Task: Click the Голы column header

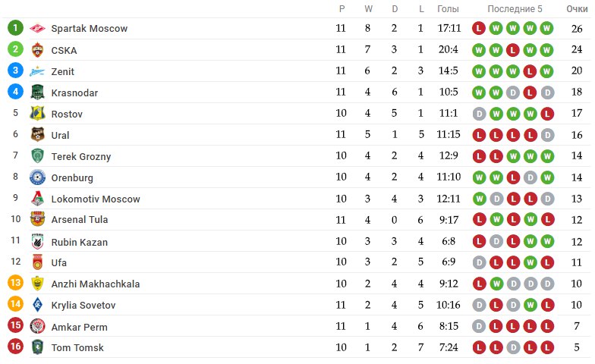Action: click(448, 9)
